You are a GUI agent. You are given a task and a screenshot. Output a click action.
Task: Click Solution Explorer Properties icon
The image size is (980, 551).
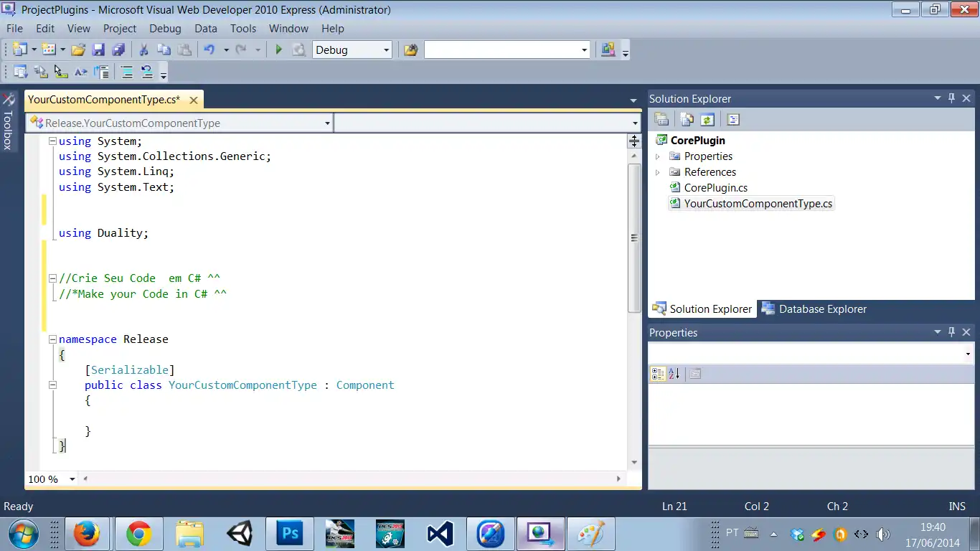pyautogui.click(x=661, y=120)
